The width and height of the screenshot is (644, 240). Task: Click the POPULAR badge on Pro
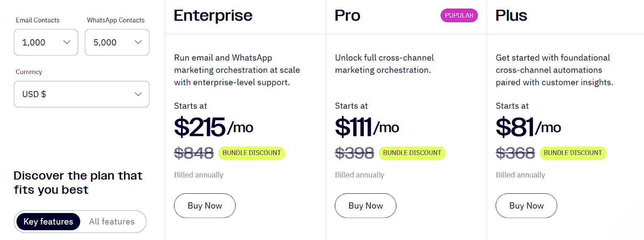click(459, 16)
